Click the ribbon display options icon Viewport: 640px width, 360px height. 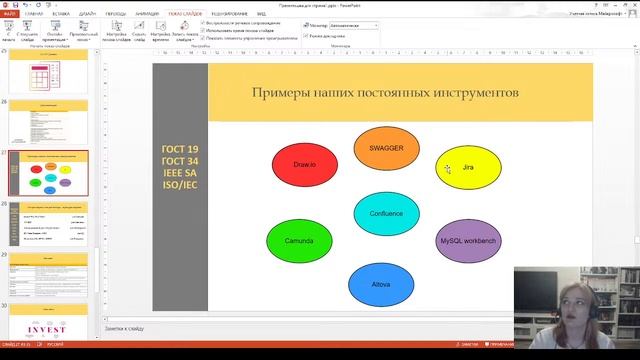coord(606,5)
